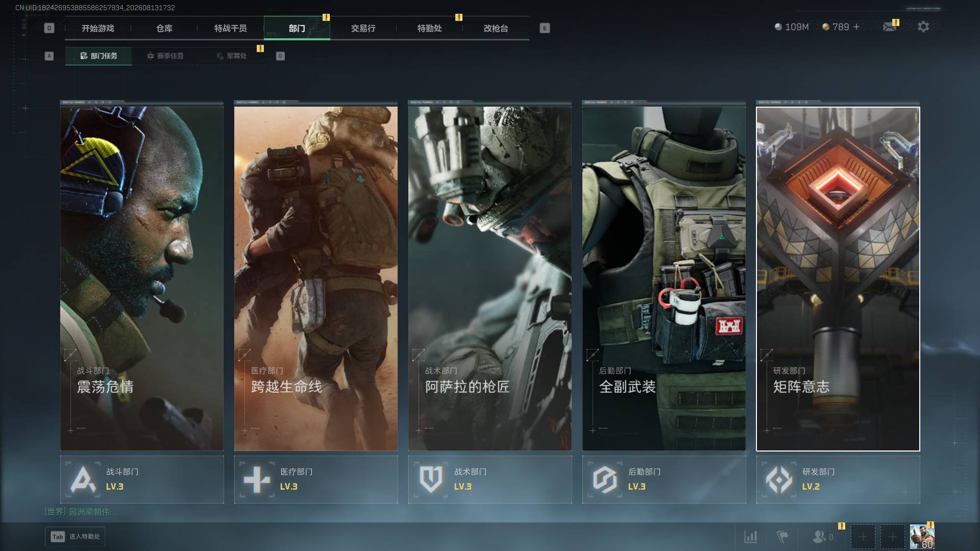Open the 赛季任务 sub-tab

coord(165,56)
